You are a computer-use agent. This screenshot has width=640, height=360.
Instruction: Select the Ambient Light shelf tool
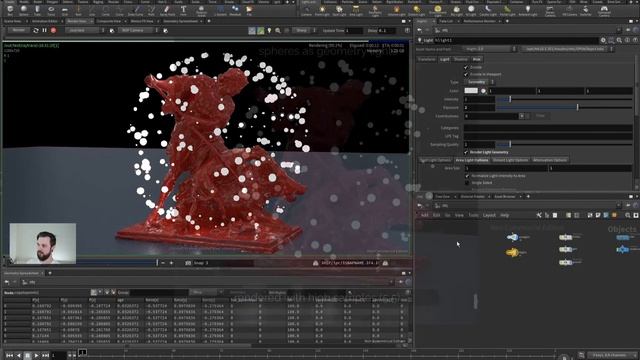tap(528, 10)
